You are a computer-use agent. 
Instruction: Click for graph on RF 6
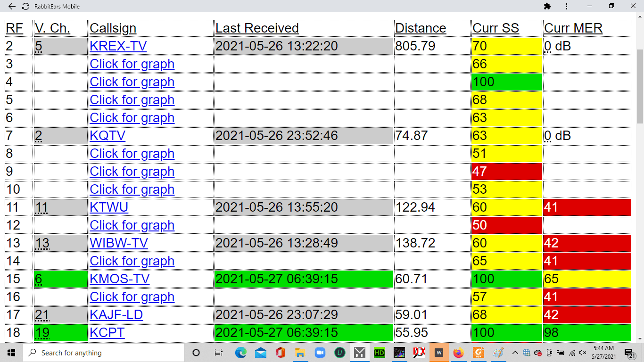[x=132, y=117]
